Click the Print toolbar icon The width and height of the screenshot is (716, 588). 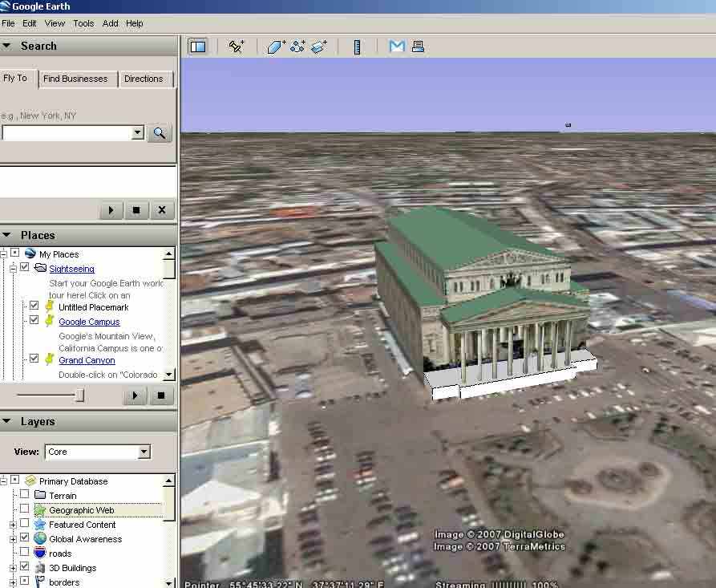(x=418, y=47)
